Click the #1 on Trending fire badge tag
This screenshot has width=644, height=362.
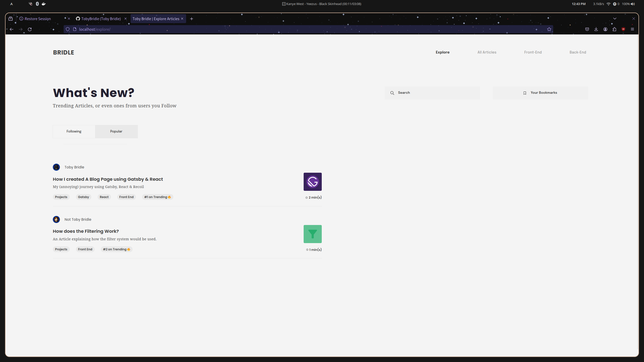[x=158, y=197]
